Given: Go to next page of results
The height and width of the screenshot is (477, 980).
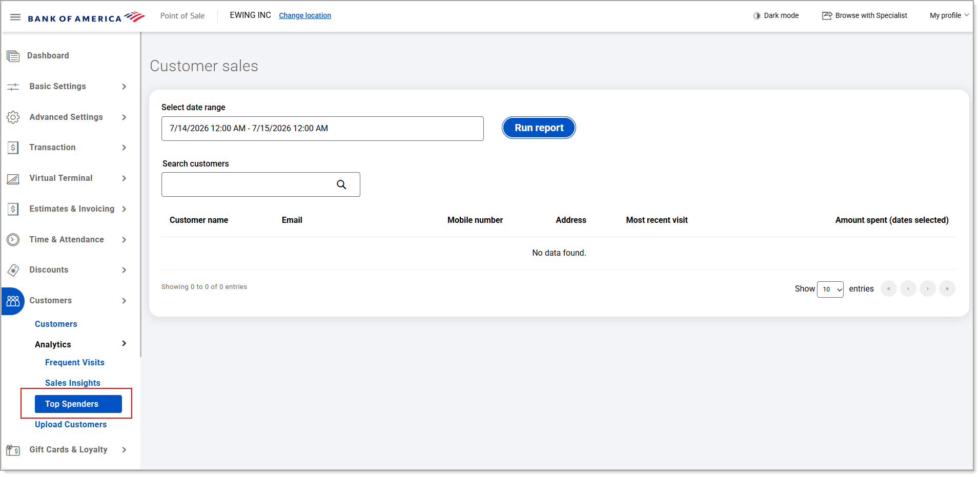Looking at the screenshot, I should coord(928,289).
